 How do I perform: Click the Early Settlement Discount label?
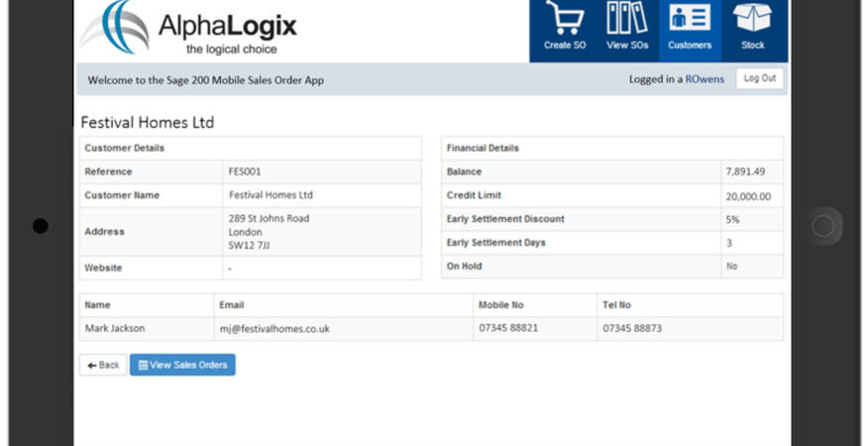coord(505,219)
